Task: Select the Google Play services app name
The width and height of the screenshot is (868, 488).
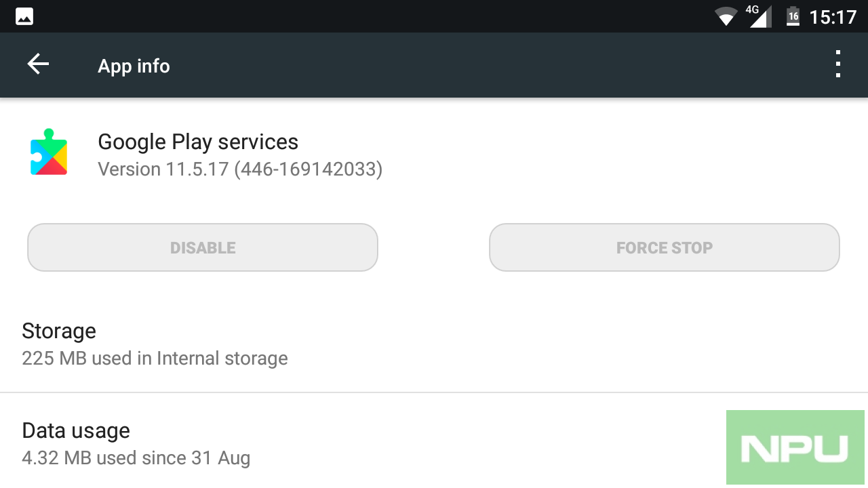Action: tap(198, 142)
